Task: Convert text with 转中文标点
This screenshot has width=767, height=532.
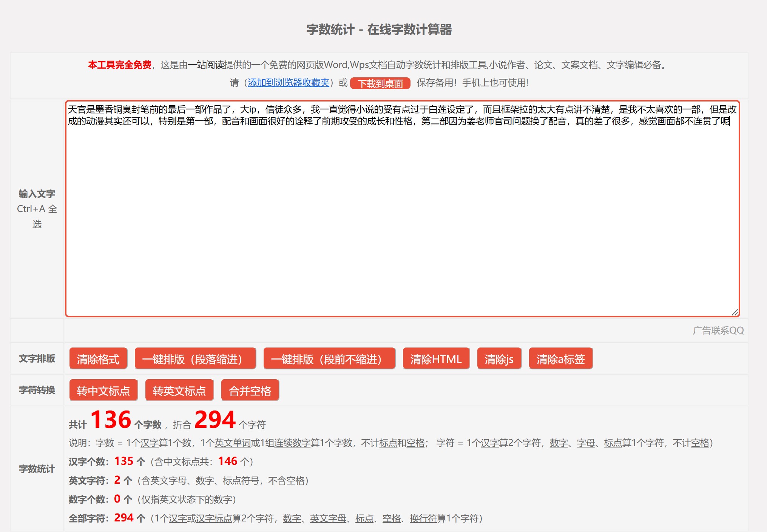Action: (x=103, y=391)
